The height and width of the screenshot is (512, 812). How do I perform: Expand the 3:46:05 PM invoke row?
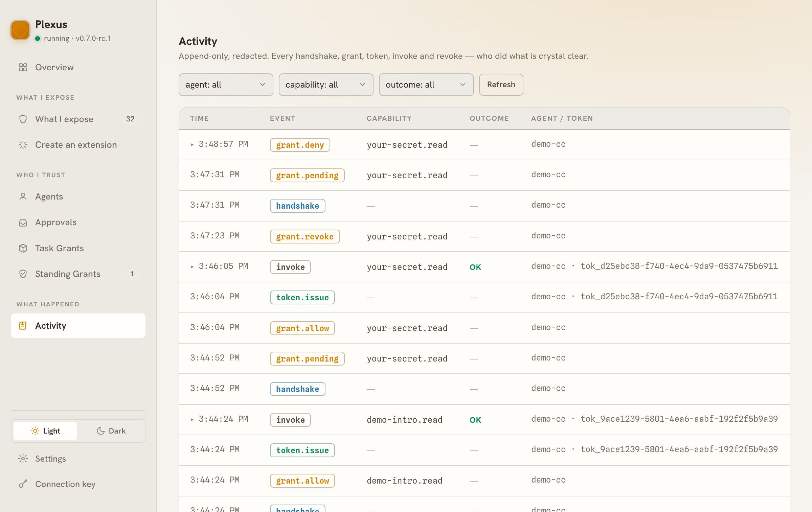pos(192,266)
